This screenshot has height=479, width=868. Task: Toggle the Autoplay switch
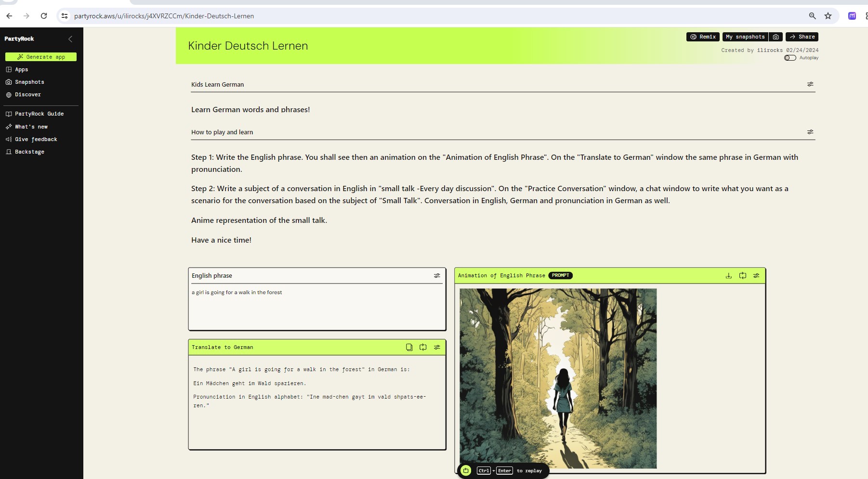coord(790,58)
